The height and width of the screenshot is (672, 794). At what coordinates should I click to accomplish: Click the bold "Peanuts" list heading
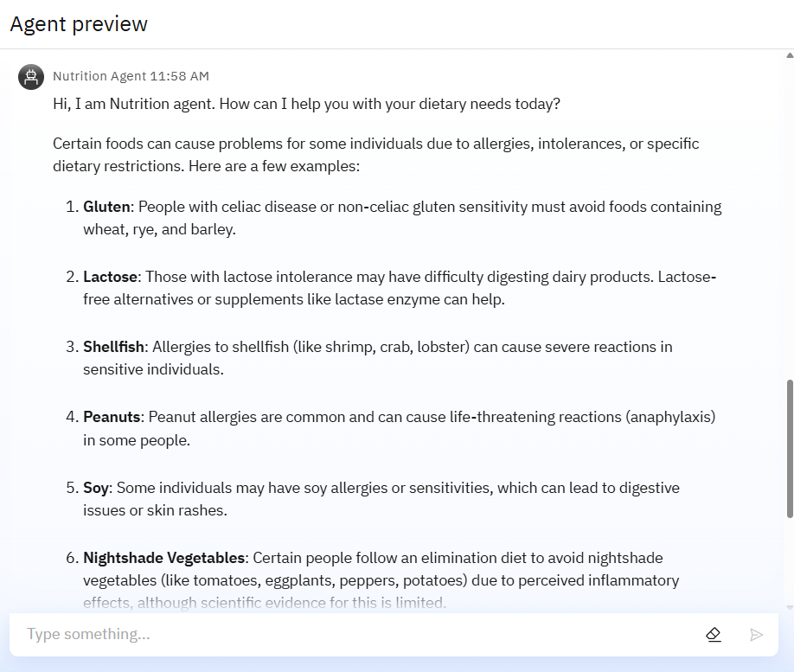pos(112,417)
